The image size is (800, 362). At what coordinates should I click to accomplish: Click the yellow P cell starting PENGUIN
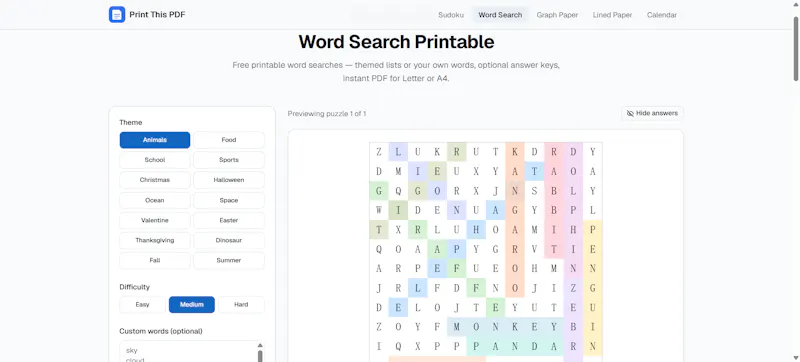coord(592,229)
